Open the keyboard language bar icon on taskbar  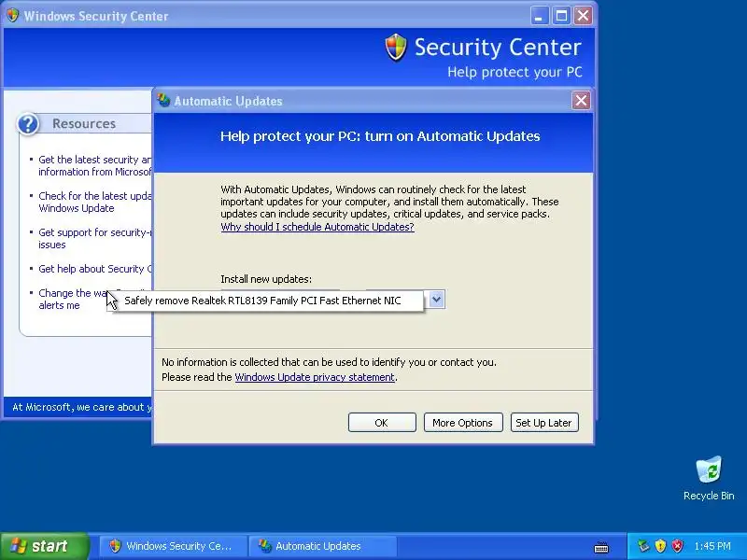pyautogui.click(x=601, y=547)
